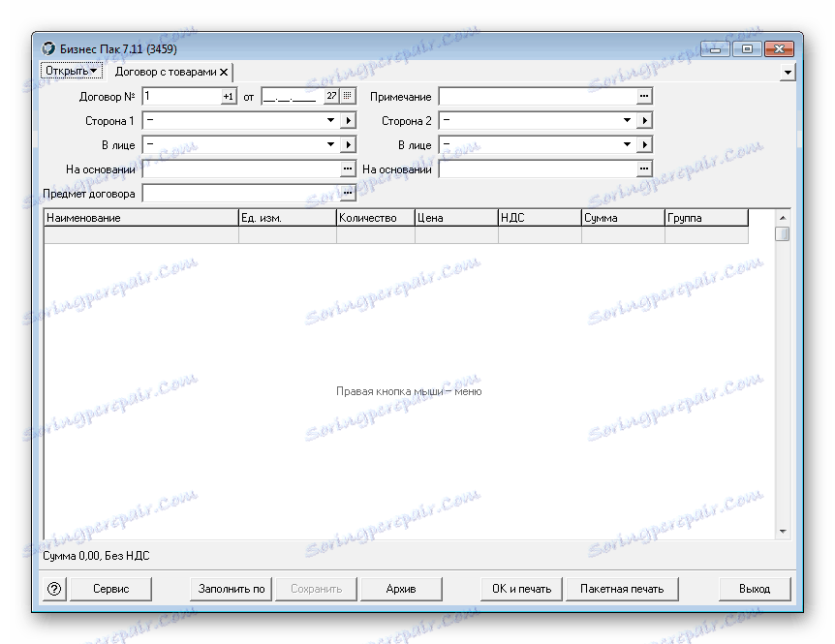Click the Договор № input field
The height and width of the screenshot is (644, 835).
pyautogui.click(x=181, y=96)
